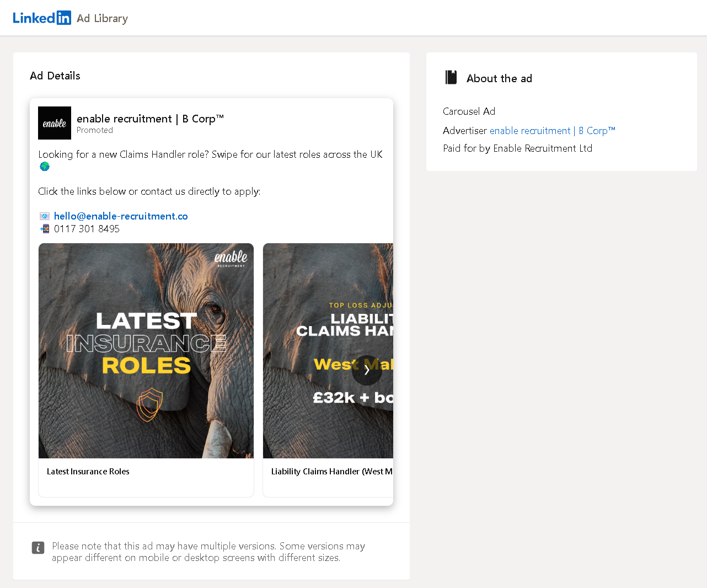The height and width of the screenshot is (588, 707).
Task: Click the notepad icon beside About the ad
Action: [451, 77]
